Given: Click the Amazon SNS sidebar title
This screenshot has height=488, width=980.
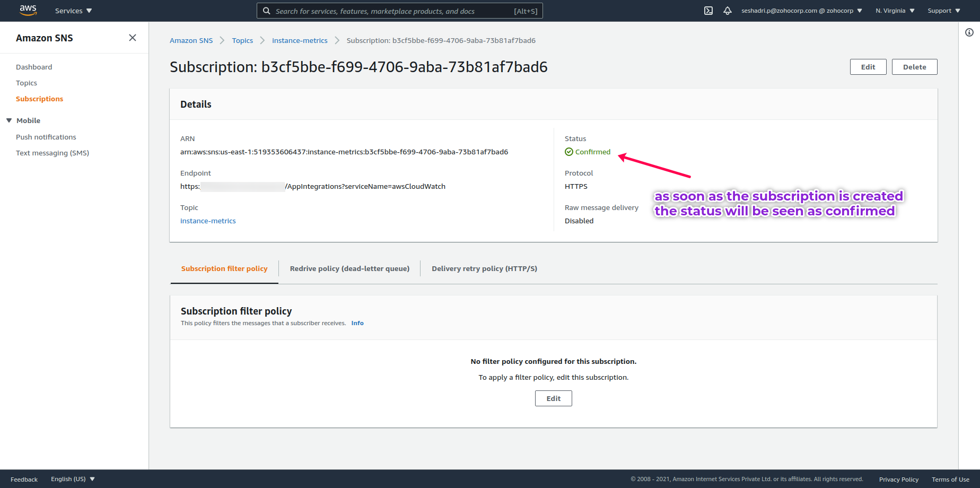Looking at the screenshot, I should (45, 38).
